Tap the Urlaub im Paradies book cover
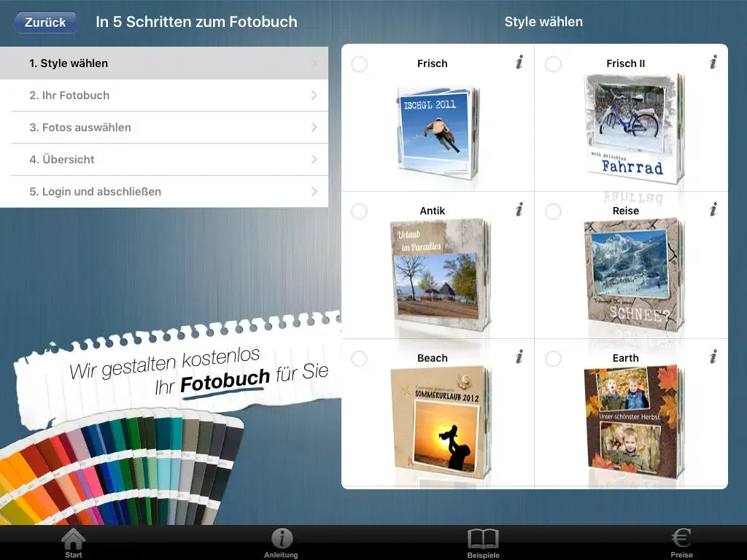 pyautogui.click(x=440, y=275)
